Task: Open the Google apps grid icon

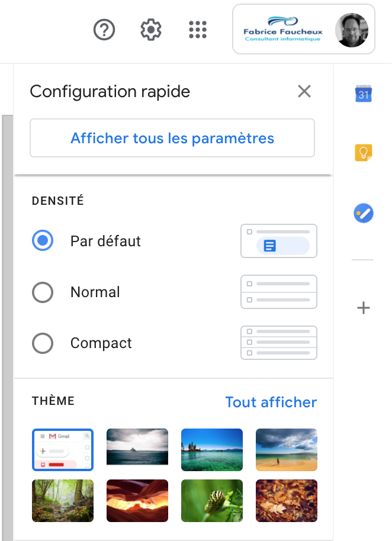Action: [198, 30]
